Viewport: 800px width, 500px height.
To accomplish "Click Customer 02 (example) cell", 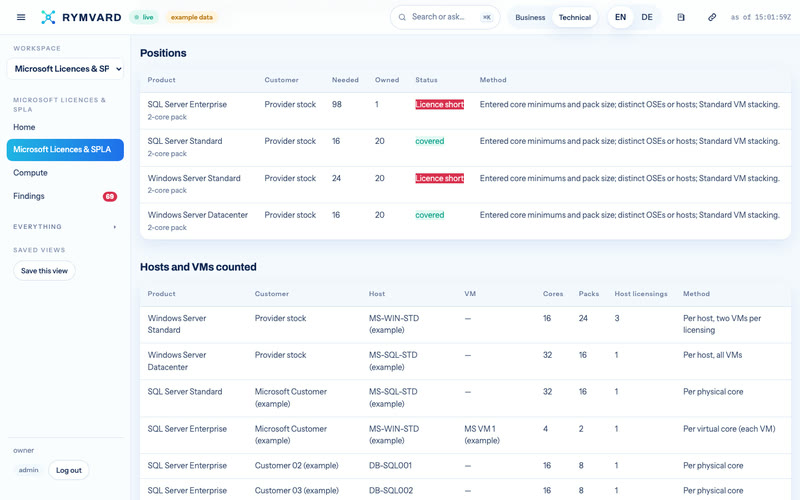I will pyautogui.click(x=296, y=466).
